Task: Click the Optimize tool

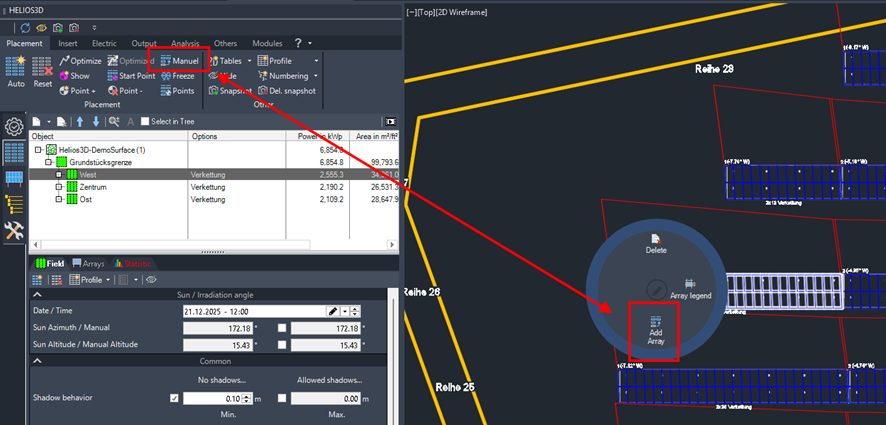Action: [x=80, y=60]
